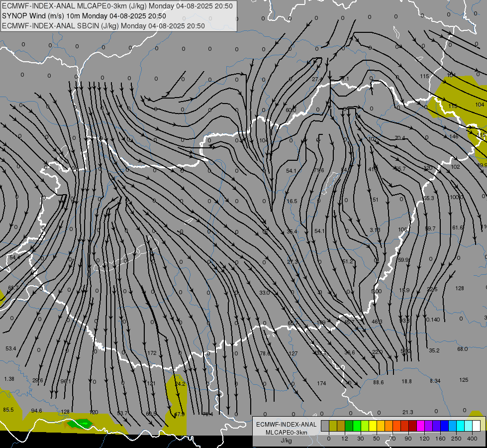Click the 146 value on the map
The image size is (487, 448).
(x=454, y=136)
